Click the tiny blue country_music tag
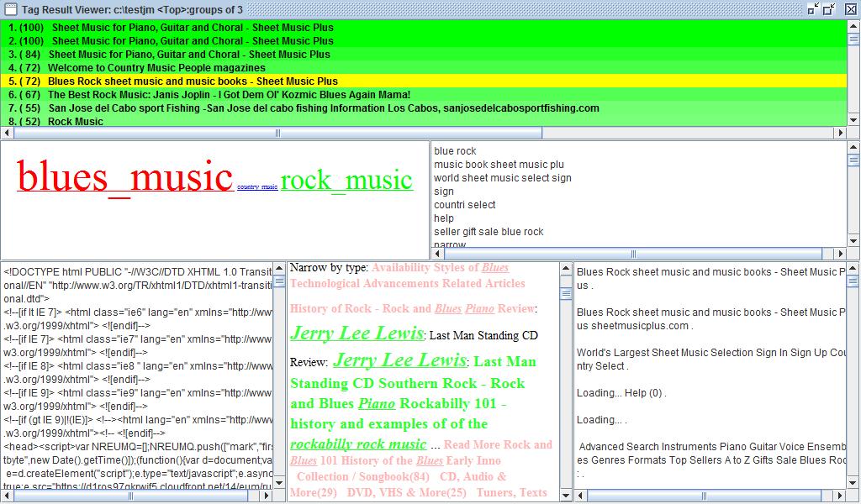 tap(257, 187)
